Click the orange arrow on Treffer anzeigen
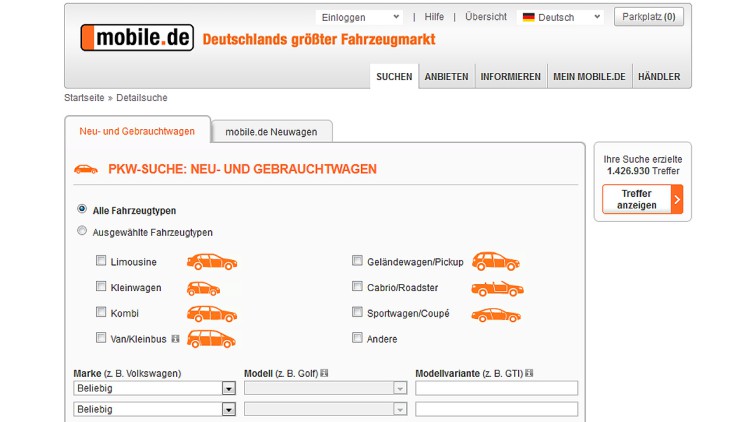Viewport: 750px width, 422px height. [677, 199]
